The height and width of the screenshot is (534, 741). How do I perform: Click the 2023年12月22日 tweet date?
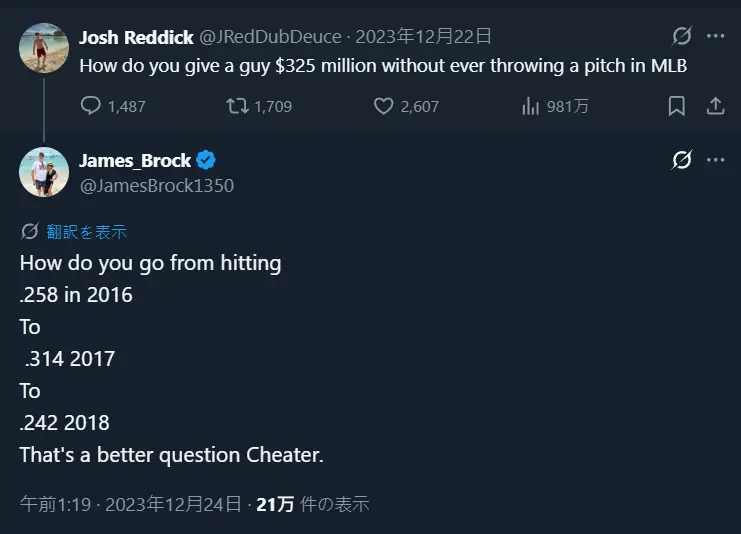[x=426, y=37]
